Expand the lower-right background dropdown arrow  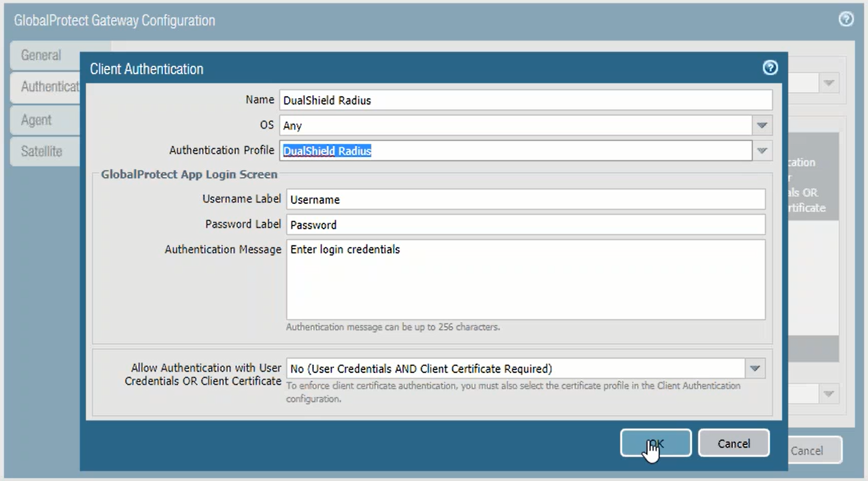click(x=828, y=394)
